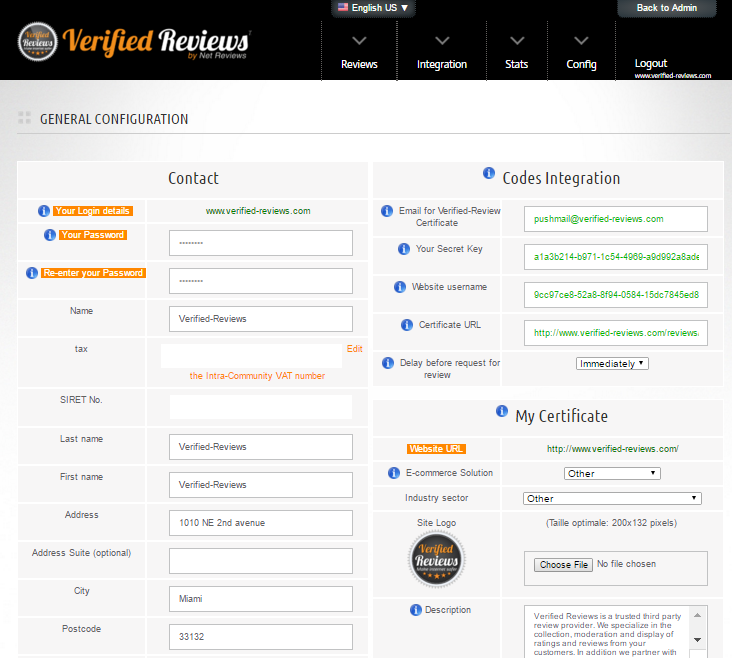This screenshot has height=658, width=732.
Task: Open the Industry sector dropdown
Action: 612,498
